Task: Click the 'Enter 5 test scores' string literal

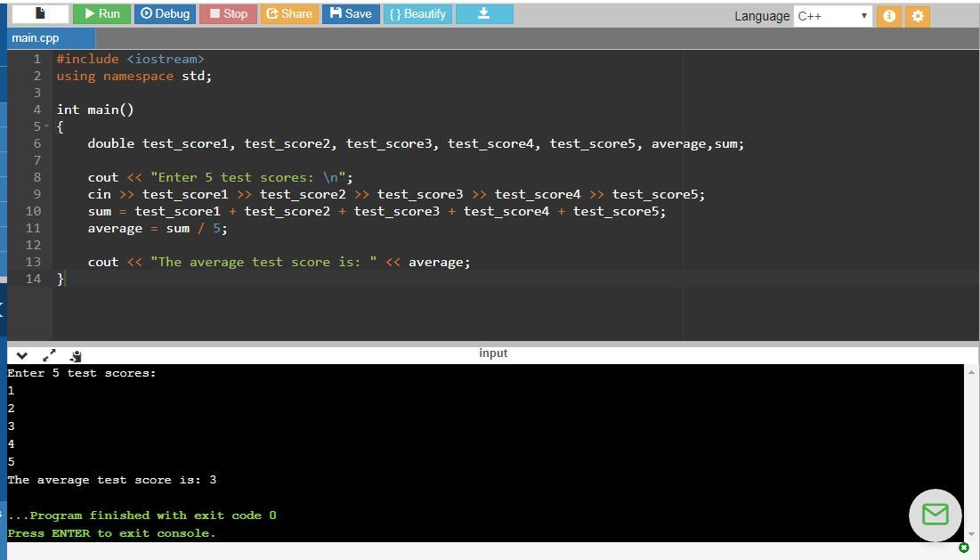Action: coord(251,177)
